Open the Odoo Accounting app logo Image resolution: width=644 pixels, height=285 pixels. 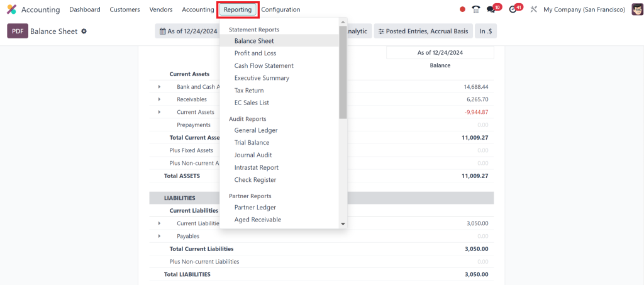tap(11, 9)
